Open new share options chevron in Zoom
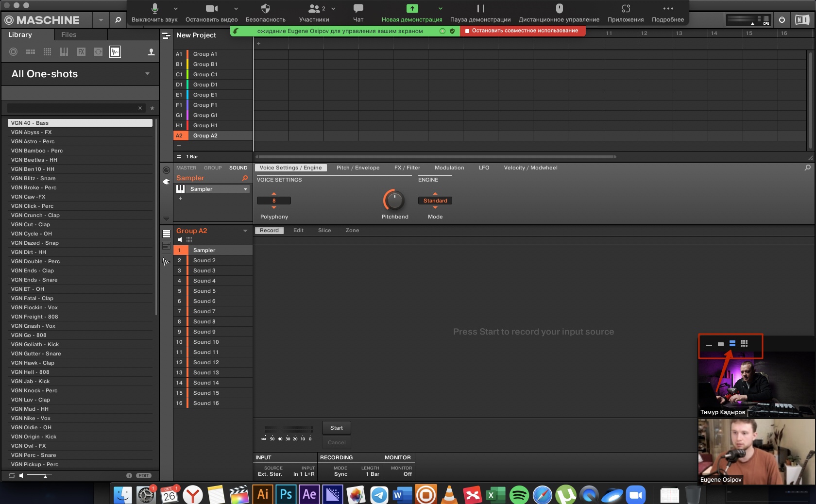This screenshot has height=504, width=816. click(x=440, y=8)
